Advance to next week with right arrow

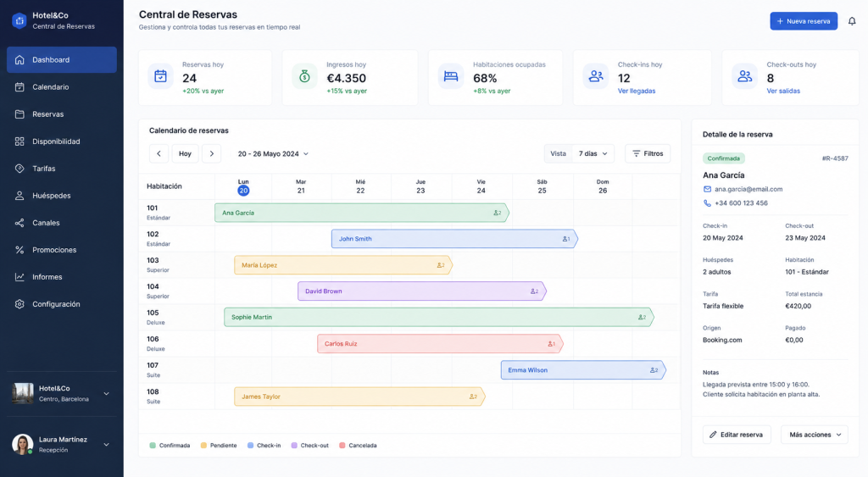point(211,154)
